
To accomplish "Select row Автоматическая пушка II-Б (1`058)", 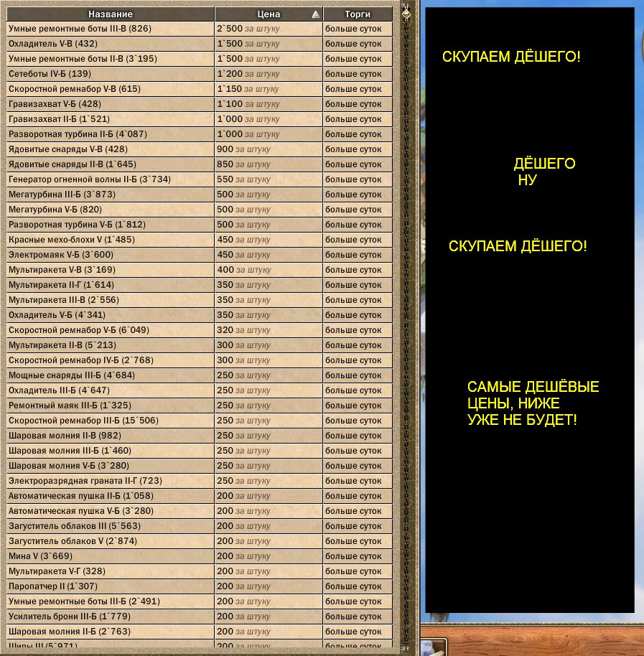I will click(200, 496).
